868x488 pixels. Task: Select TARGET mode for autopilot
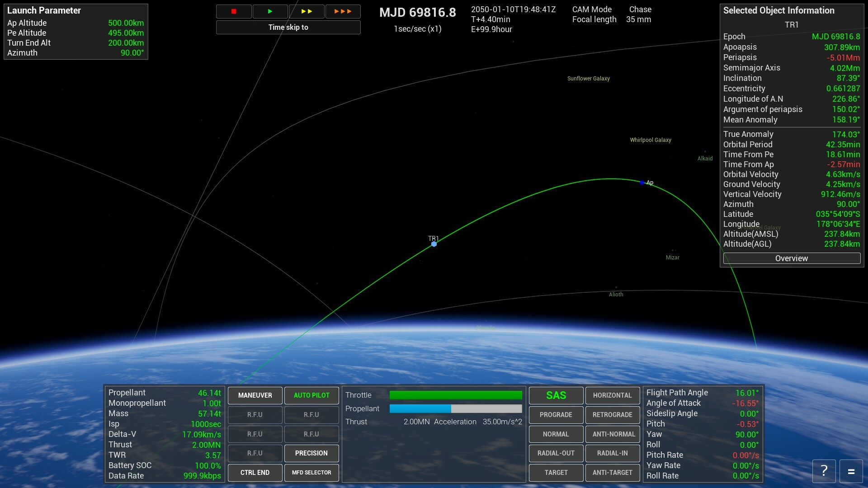click(x=556, y=473)
